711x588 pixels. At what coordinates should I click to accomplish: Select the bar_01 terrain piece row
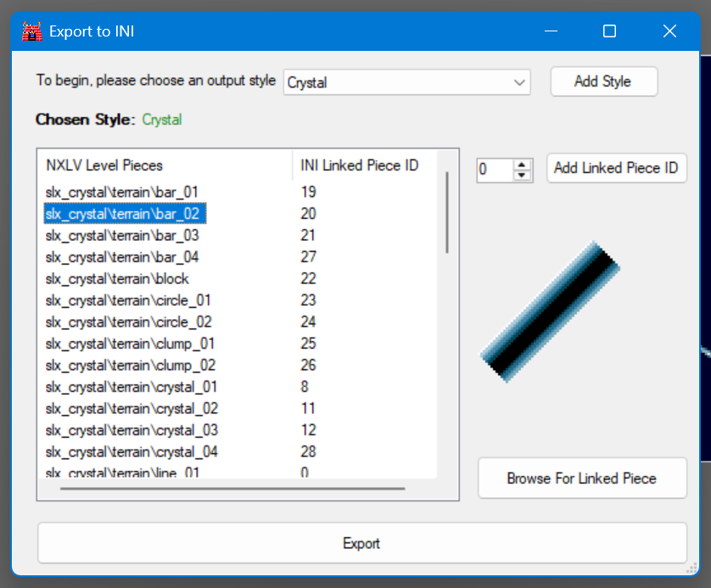122,192
